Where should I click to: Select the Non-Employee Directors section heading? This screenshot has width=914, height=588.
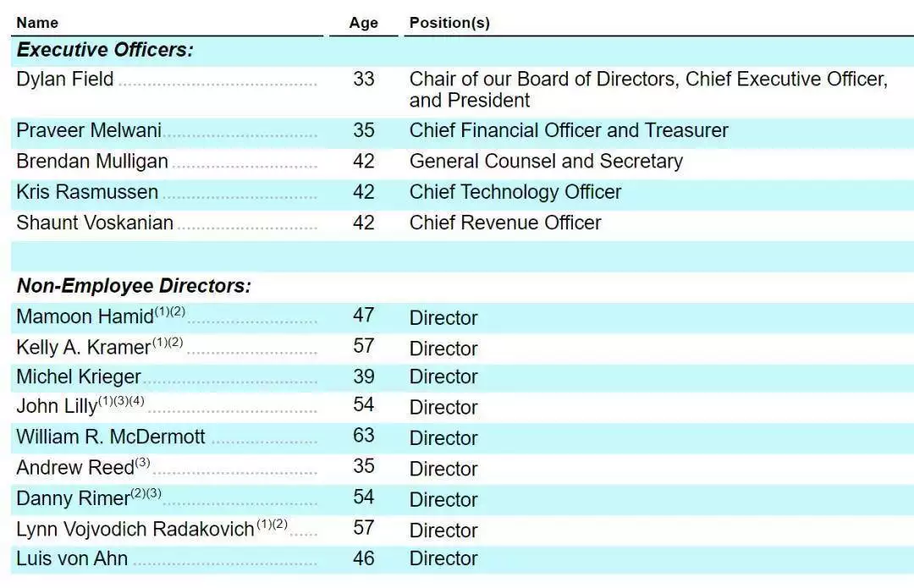(134, 286)
